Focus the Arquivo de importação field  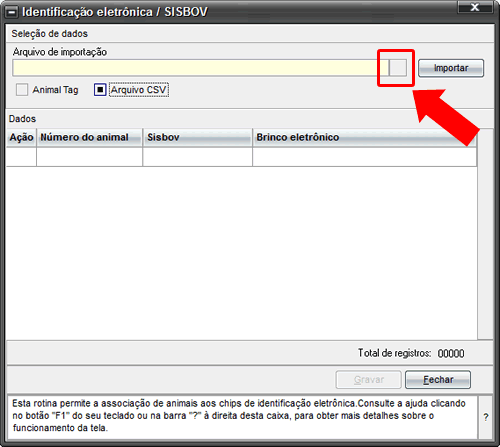coord(201,68)
